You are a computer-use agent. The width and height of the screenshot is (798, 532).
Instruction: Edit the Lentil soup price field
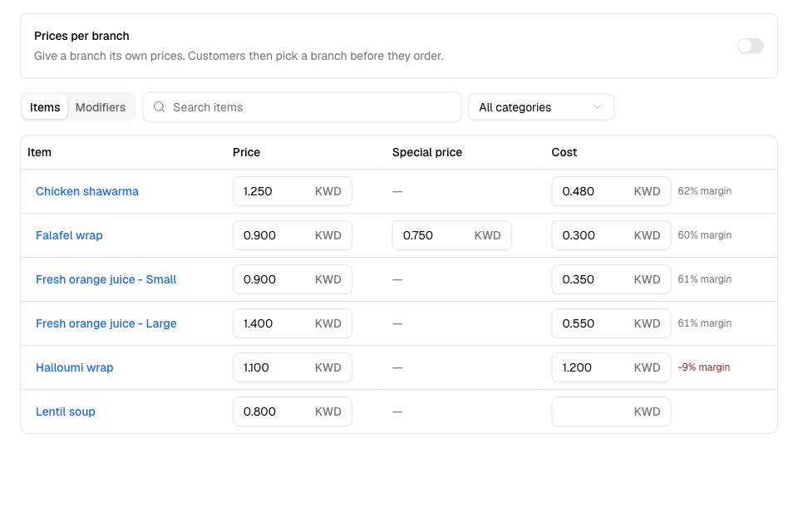tap(292, 411)
